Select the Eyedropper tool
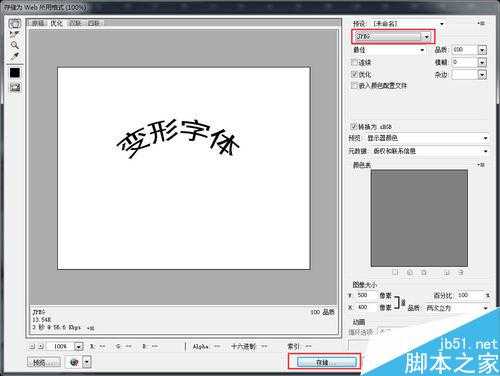Image resolution: width=500 pixels, height=376 pixels. click(x=14, y=56)
